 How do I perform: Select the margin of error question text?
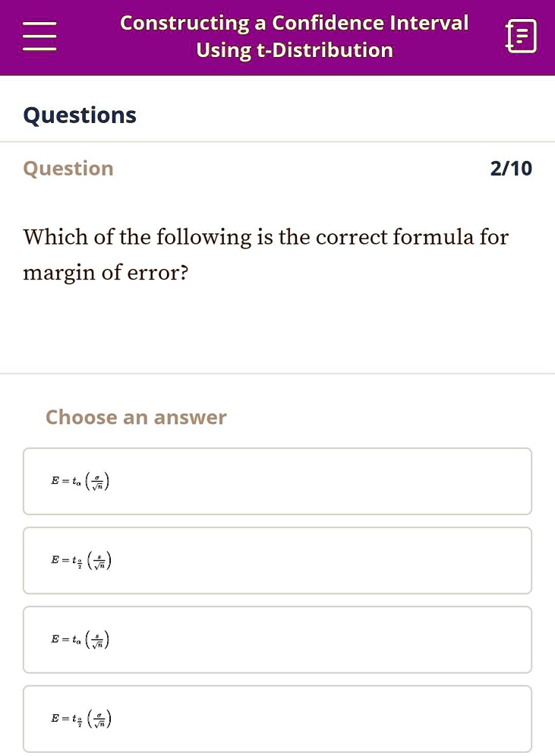(x=265, y=255)
